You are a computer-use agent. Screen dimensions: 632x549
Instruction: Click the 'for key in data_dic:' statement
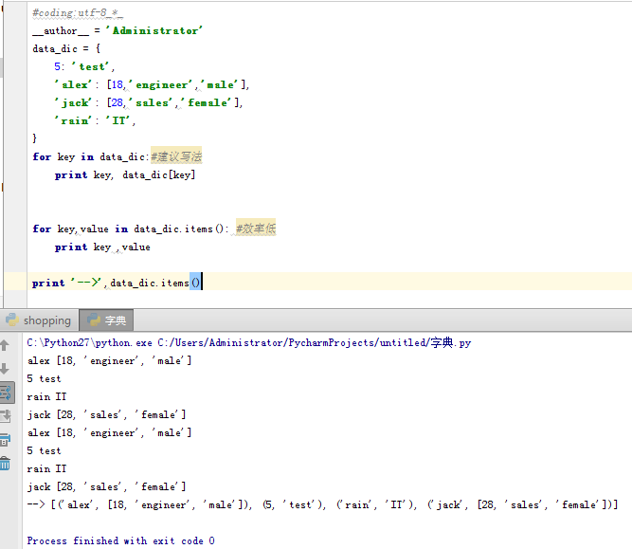click(x=91, y=156)
